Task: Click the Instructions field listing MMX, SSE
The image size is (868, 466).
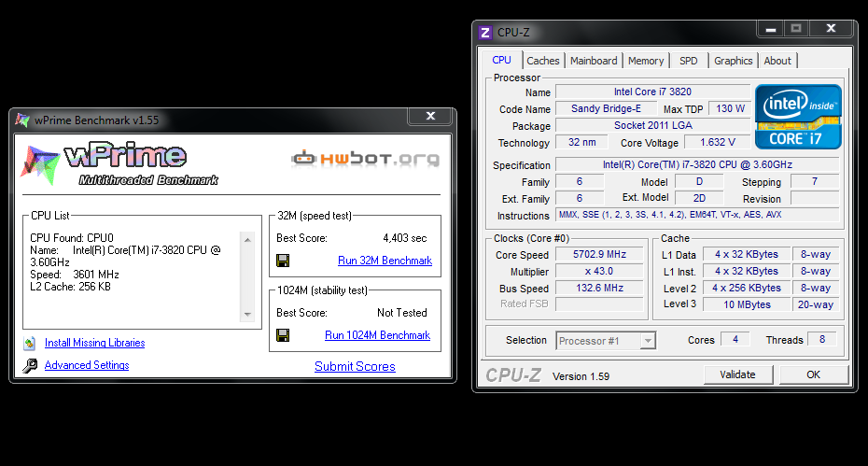Action: coord(697,215)
